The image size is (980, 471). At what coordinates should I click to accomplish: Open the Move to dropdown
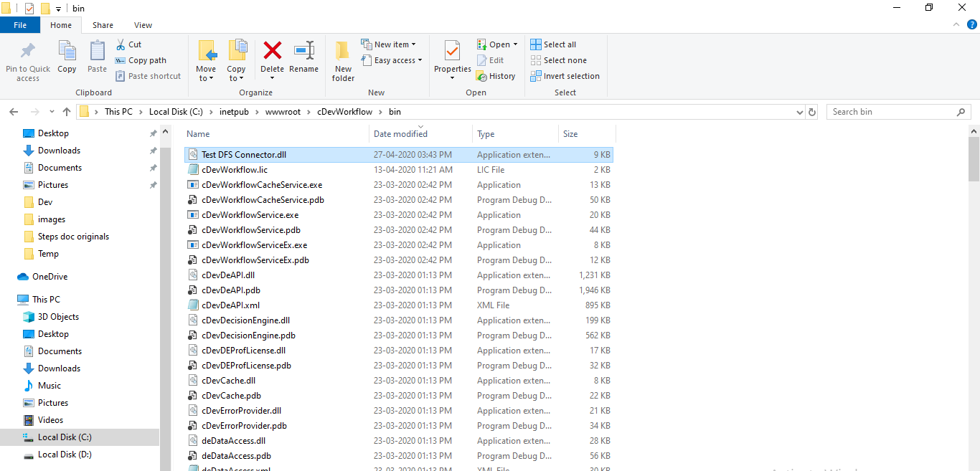pyautogui.click(x=206, y=59)
